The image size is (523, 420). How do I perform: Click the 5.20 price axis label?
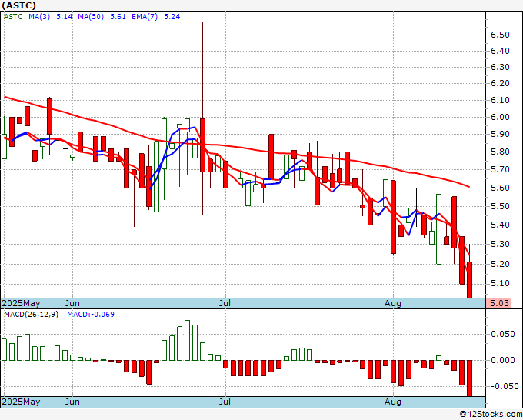pyautogui.click(x=500, y=264)
